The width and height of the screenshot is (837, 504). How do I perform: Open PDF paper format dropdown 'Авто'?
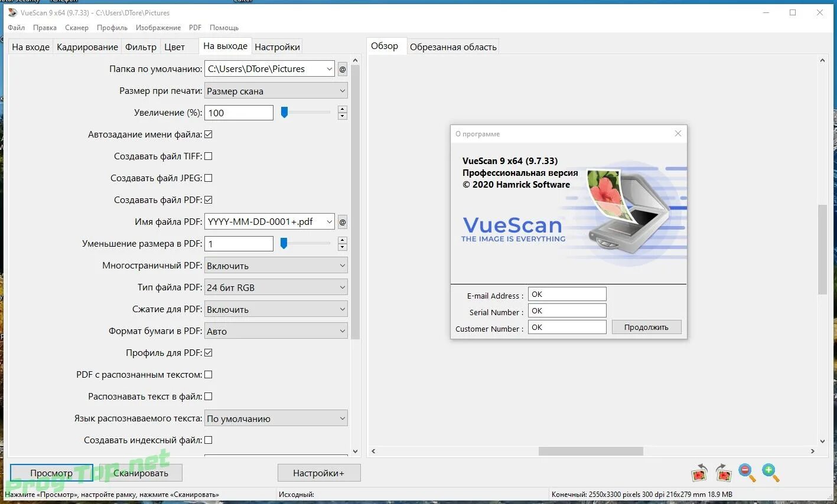276,331
